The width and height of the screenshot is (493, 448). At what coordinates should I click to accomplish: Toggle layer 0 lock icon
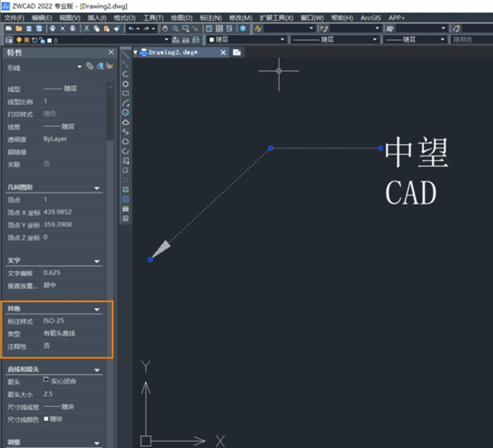[41, 40]
